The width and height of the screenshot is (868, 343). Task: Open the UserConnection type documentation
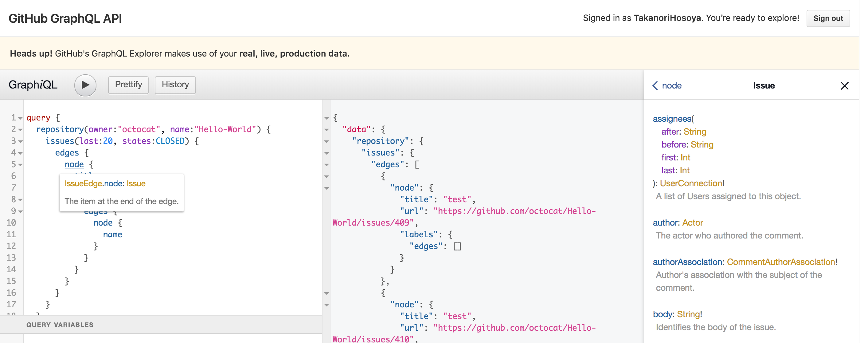691,183
